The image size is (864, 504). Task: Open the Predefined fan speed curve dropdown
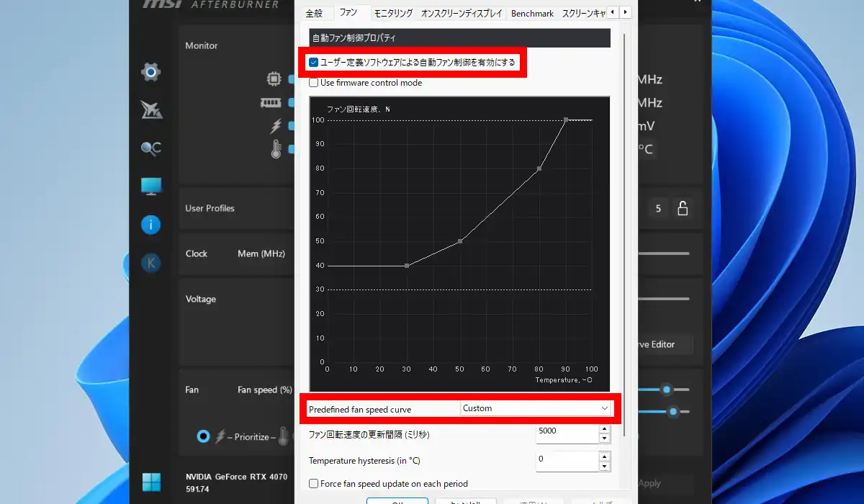click(x=536, y=408)
